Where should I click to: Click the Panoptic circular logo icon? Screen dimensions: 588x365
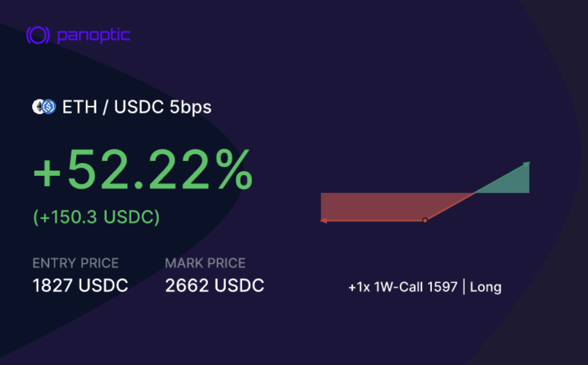coord(38,35)
